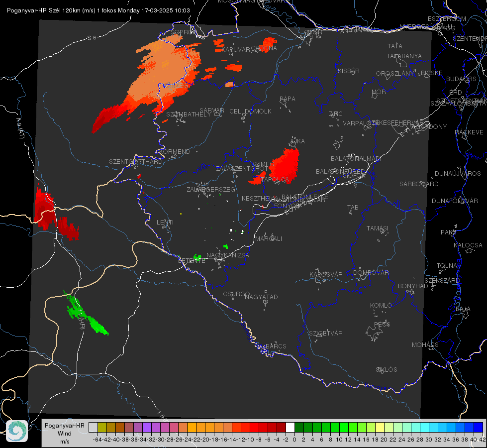Click the PÁPA city label
487x448 pixels.
[x=288, y=99]
